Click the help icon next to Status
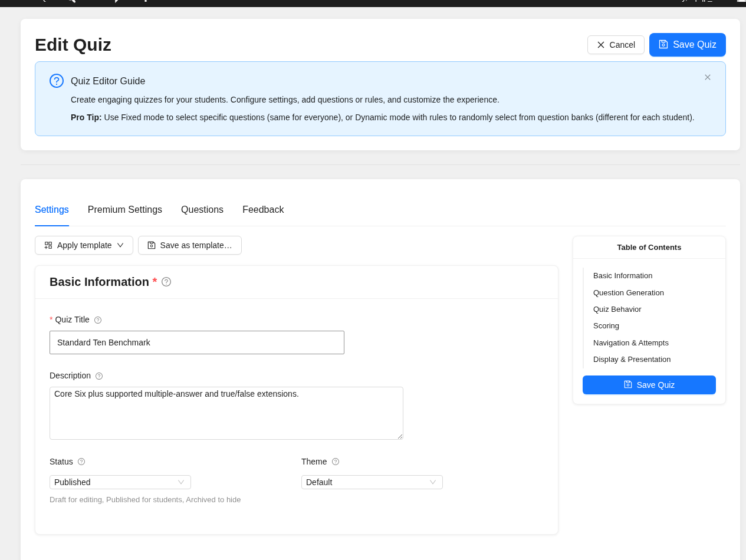This screenshot has width=746, height=560. (81, 462)
